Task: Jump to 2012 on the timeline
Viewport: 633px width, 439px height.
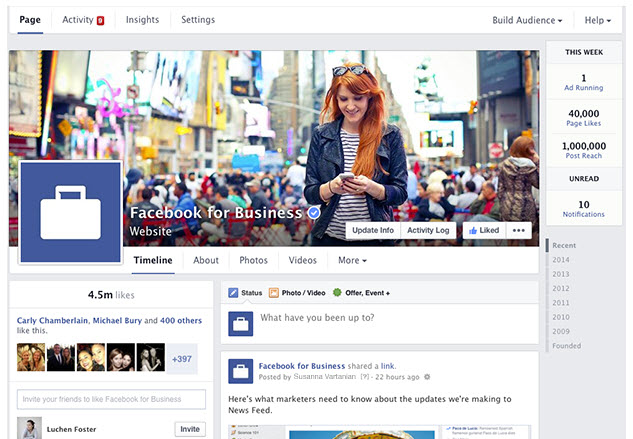Action: [561, 288]
